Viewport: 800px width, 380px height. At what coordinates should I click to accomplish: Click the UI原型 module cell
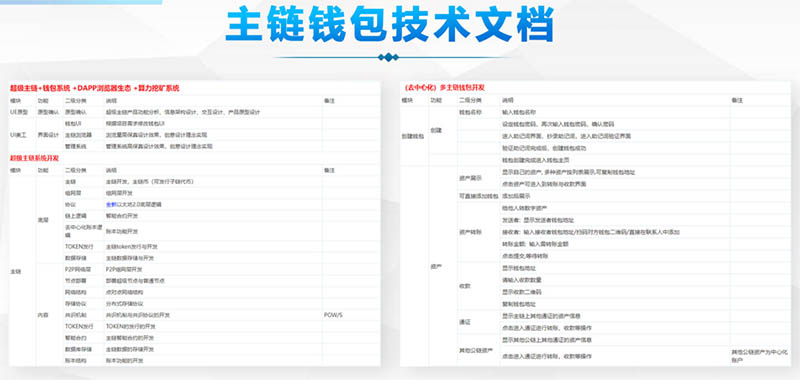(x=19, y=112)
